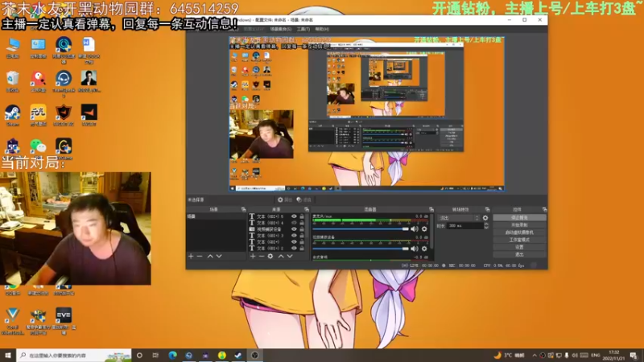Decrease the transition duration with the down stepper
This screenshot has width=644, height=362.
tap(486, 228)
